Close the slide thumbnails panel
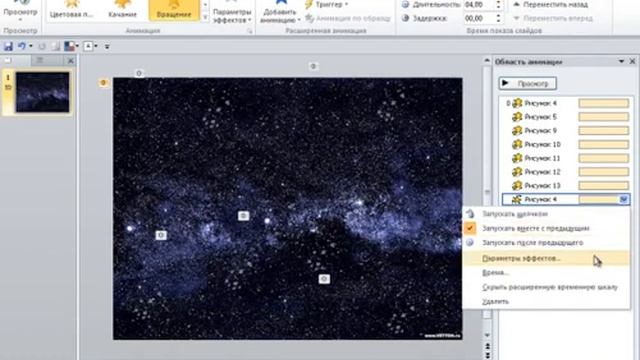Viewport: 640px width, 360px height. pos(71,60)
